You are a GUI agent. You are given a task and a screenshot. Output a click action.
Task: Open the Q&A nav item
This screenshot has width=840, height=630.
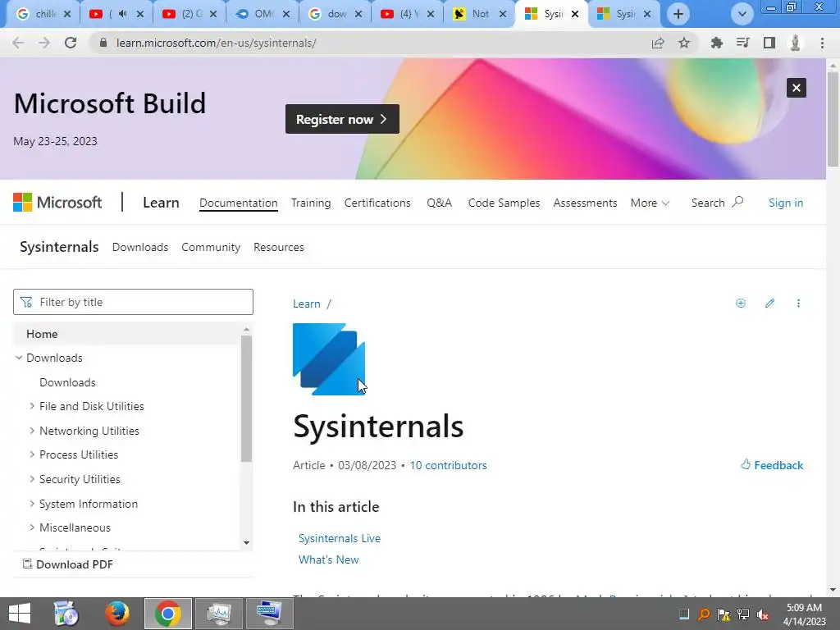tap(440, 203)
